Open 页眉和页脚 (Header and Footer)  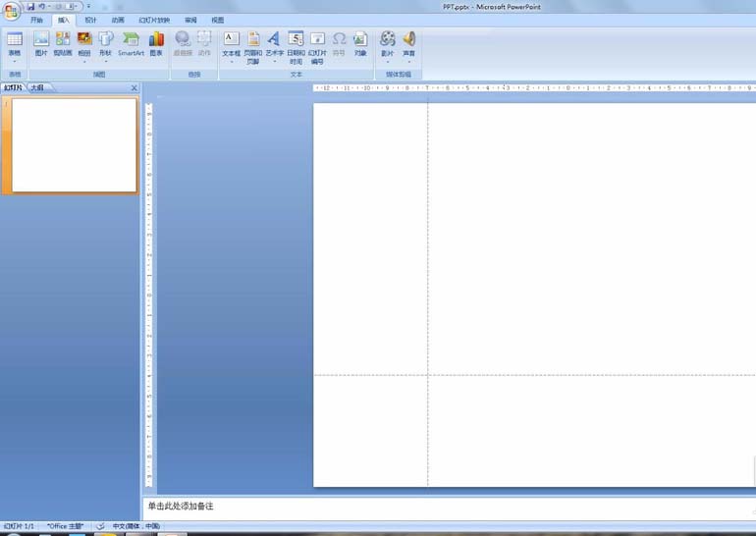coord(253,47)
